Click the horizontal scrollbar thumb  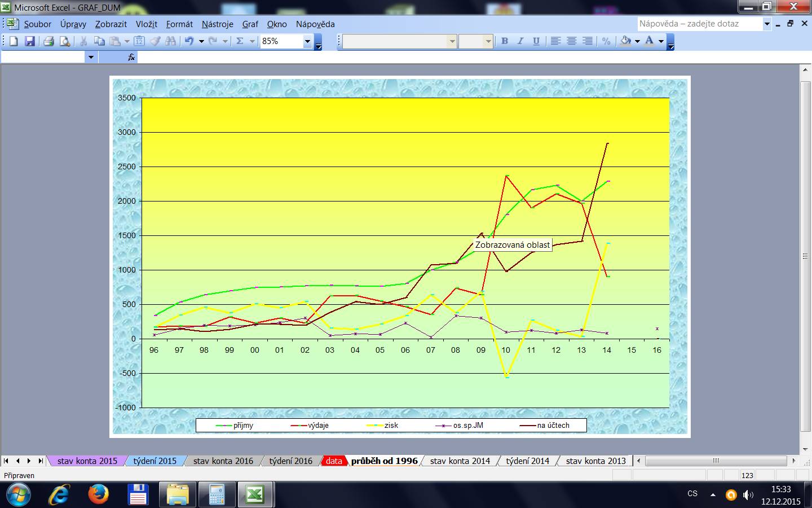point(716,461)
